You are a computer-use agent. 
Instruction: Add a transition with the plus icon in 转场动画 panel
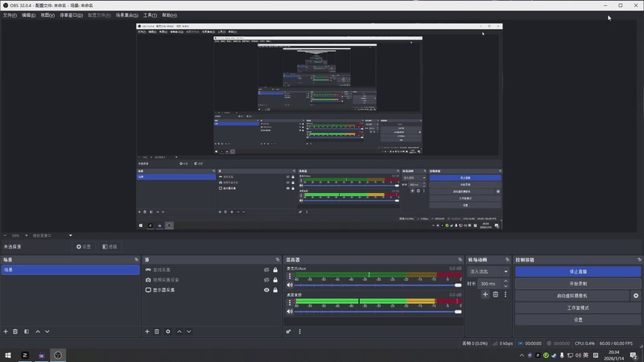pyautogui.click(x=485, y=294)
